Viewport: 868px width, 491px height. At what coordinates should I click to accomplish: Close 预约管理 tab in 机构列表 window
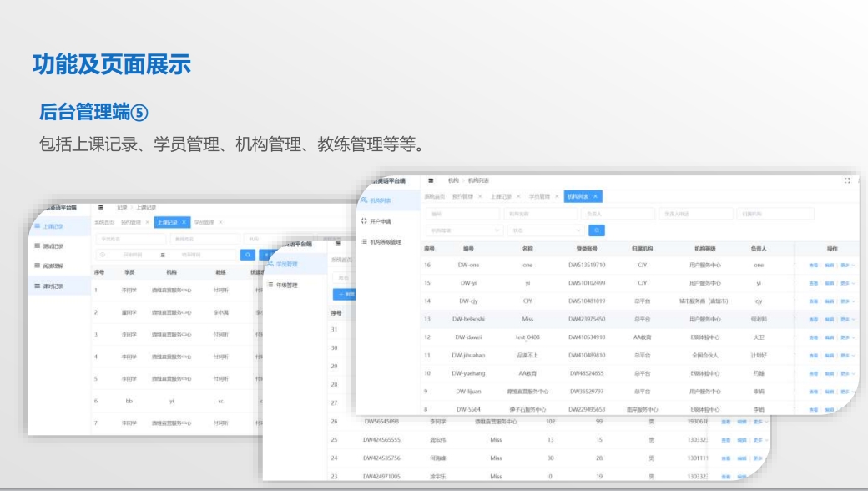point(480,196)
